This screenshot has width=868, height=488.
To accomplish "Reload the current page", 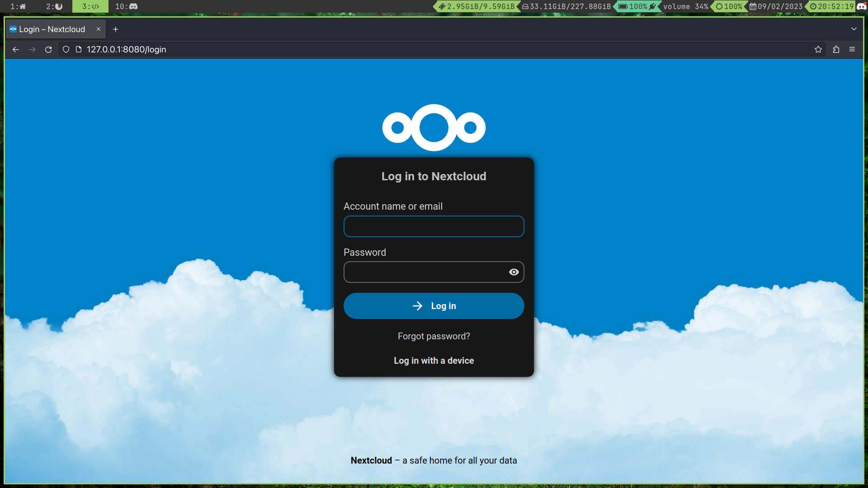I will point(48,50).
